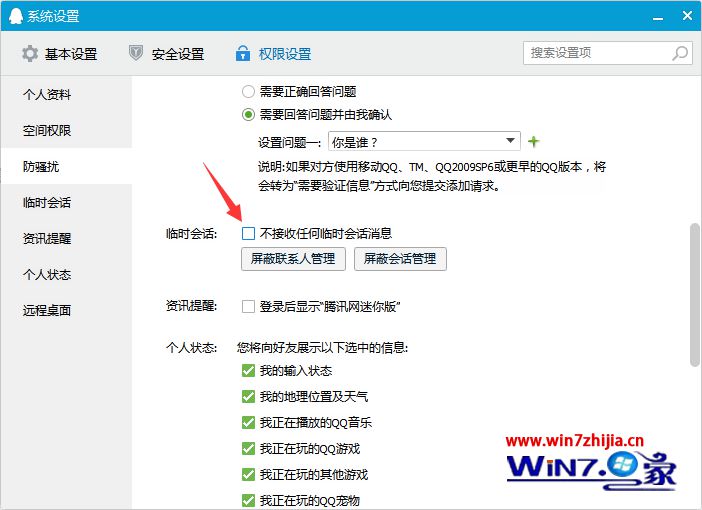Select 临时会话 in the sidebar
This screenshot has height=510, width=702.
[x=66, y=202]
